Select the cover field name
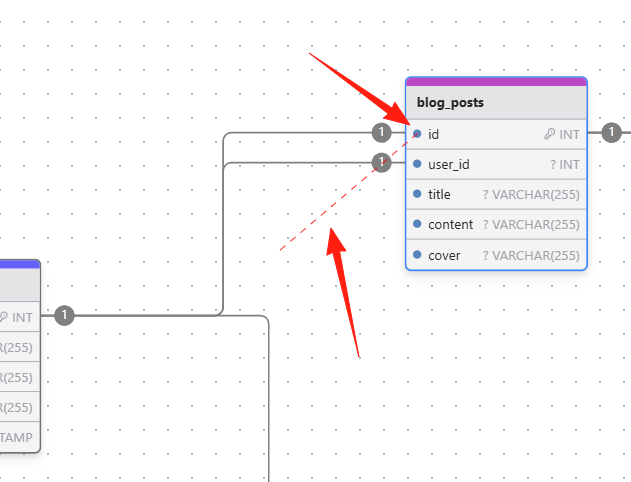Viewport: 631px width, 482px height. point(444,255)
